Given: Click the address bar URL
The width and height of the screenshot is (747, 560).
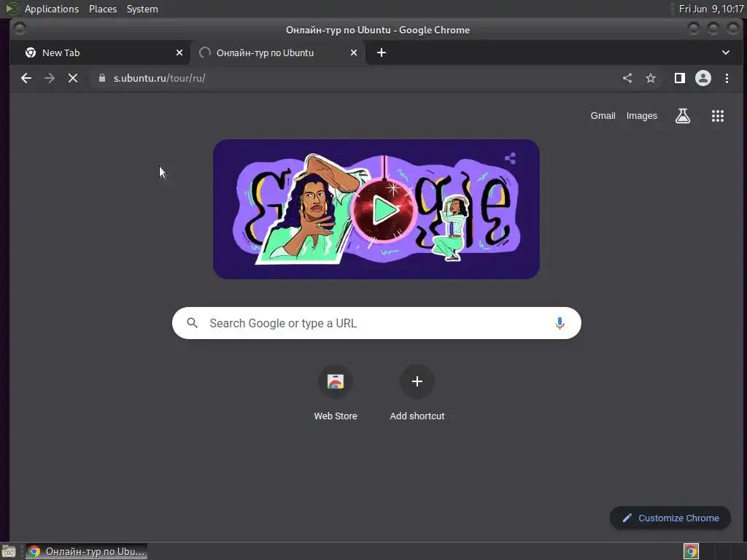Looking at the screenshot, I should pyautogui.click(x=160, y=78).
